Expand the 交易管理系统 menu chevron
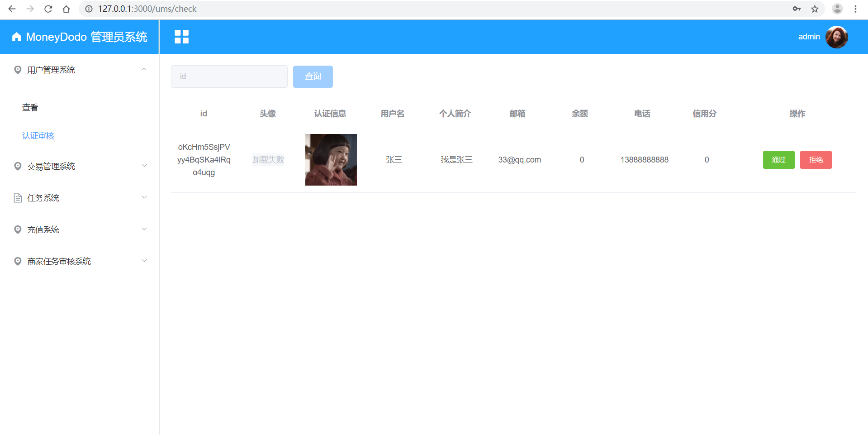 pyautogui.click(x=144, y=166)
